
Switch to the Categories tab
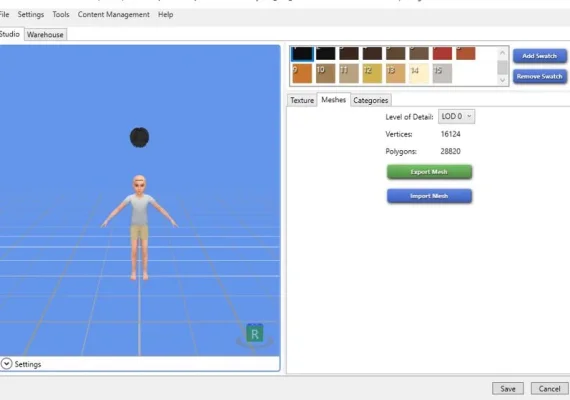(370, 100)
